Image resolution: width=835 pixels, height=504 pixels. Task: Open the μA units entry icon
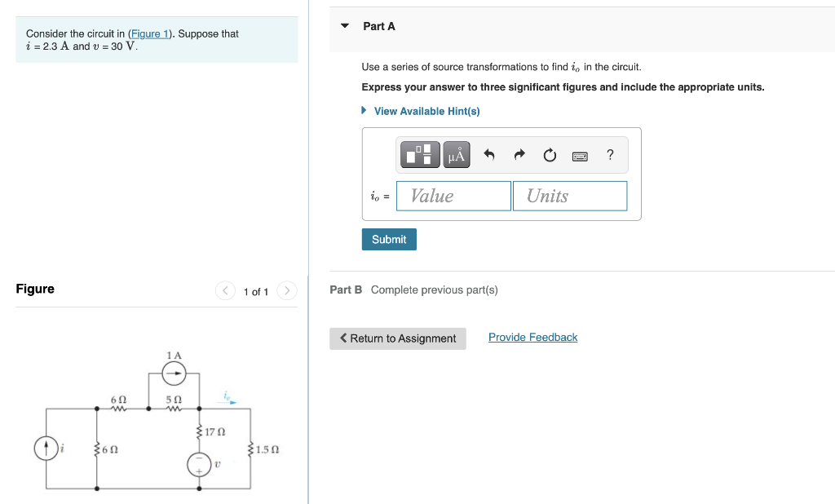click(x=456, y=154)
